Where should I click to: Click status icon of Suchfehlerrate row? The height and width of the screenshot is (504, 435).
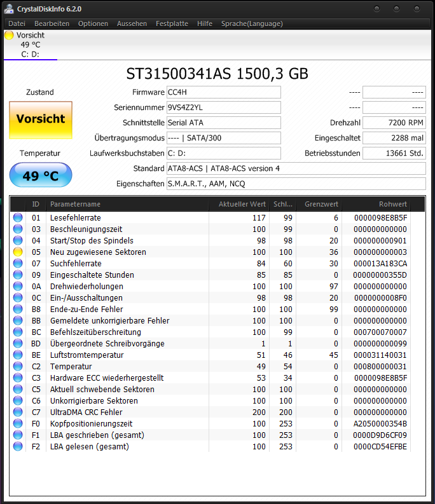[x=18, y=264]
